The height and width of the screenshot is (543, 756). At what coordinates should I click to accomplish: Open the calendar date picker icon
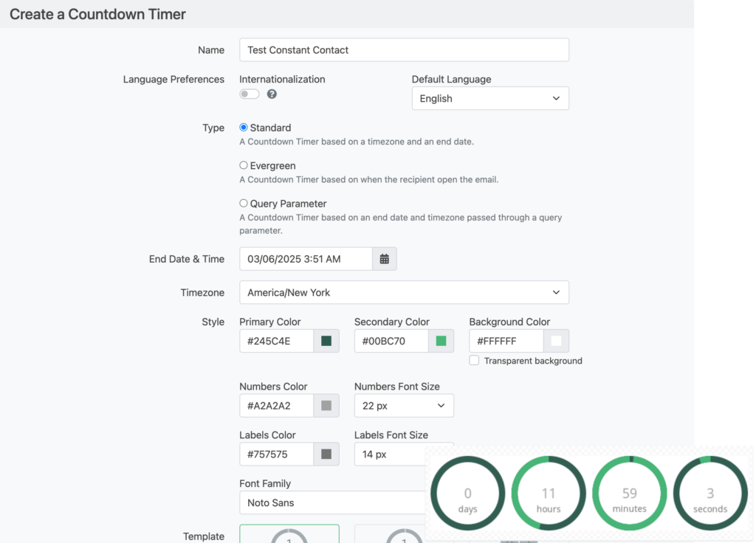pos(385,259)
